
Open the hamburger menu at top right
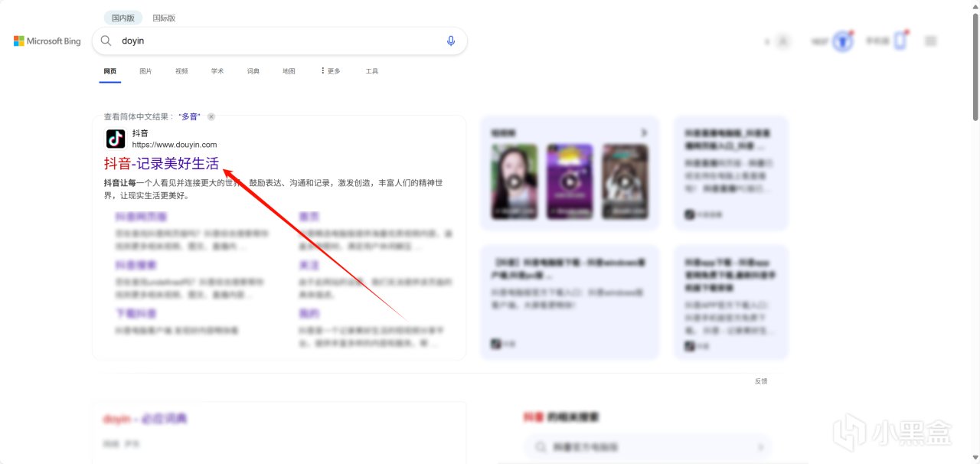coord(931,41)
